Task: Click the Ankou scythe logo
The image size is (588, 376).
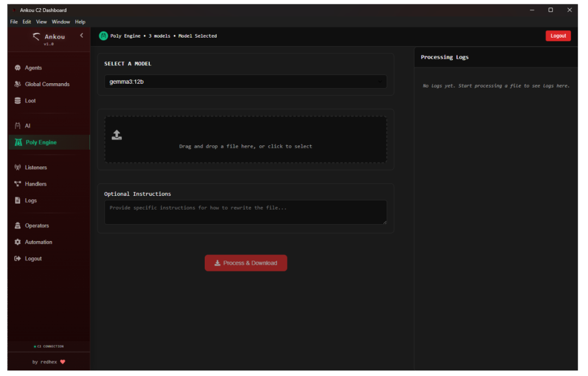Action: tap(36, 36)
